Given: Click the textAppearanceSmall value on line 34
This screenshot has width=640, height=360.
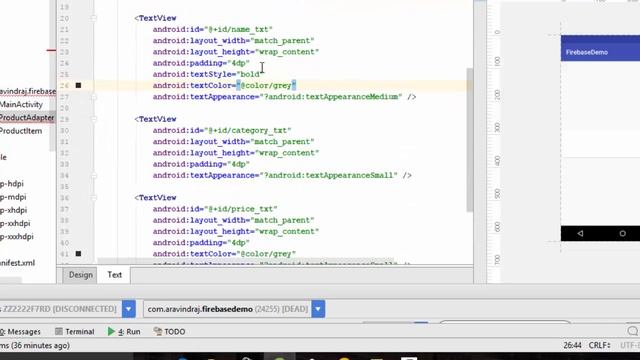Looking at the screenshot, I should [x=328, y=176].
